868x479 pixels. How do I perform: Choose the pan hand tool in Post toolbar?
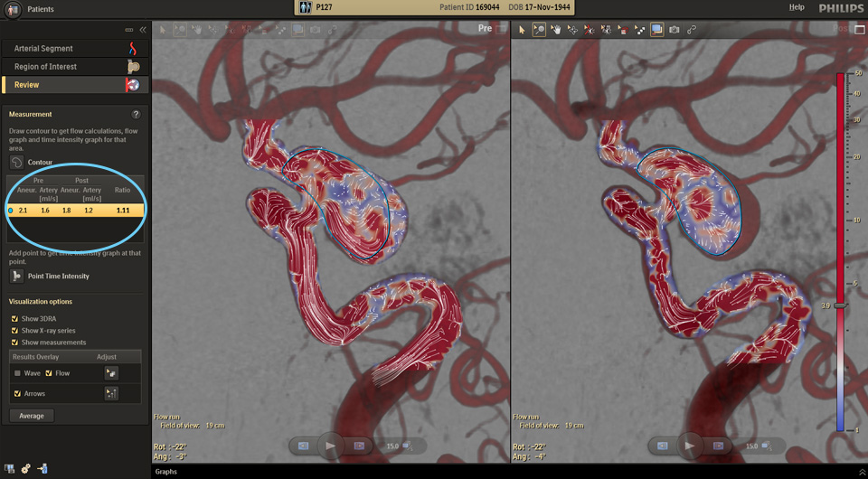click(556, 30)
